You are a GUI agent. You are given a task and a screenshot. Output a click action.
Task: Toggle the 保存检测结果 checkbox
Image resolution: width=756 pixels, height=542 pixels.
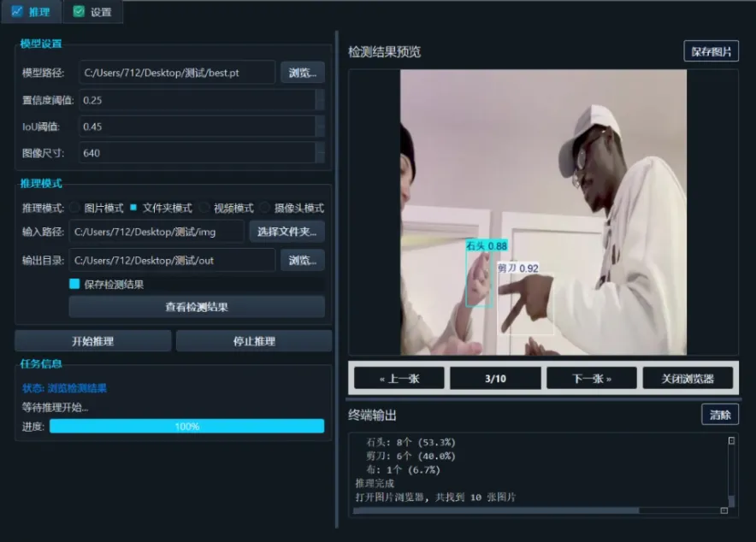(x=74, y=284)
